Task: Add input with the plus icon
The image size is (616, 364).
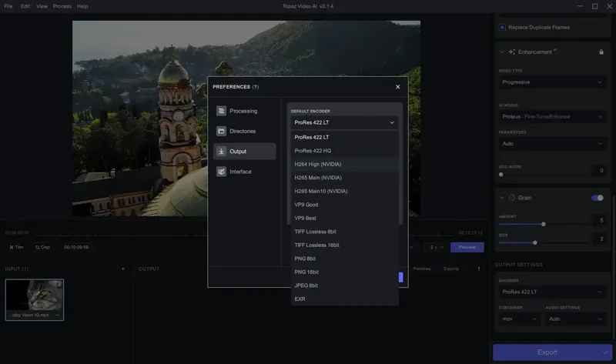Action: click(123, 269)
